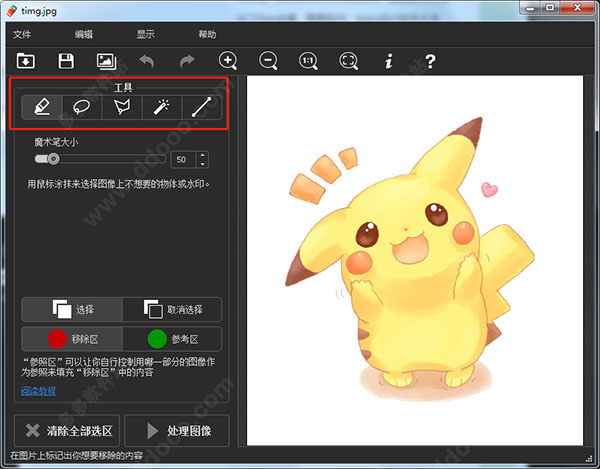Open the 帮助 menu
This screenshot has height=469, width=600.
pos(207,34)
